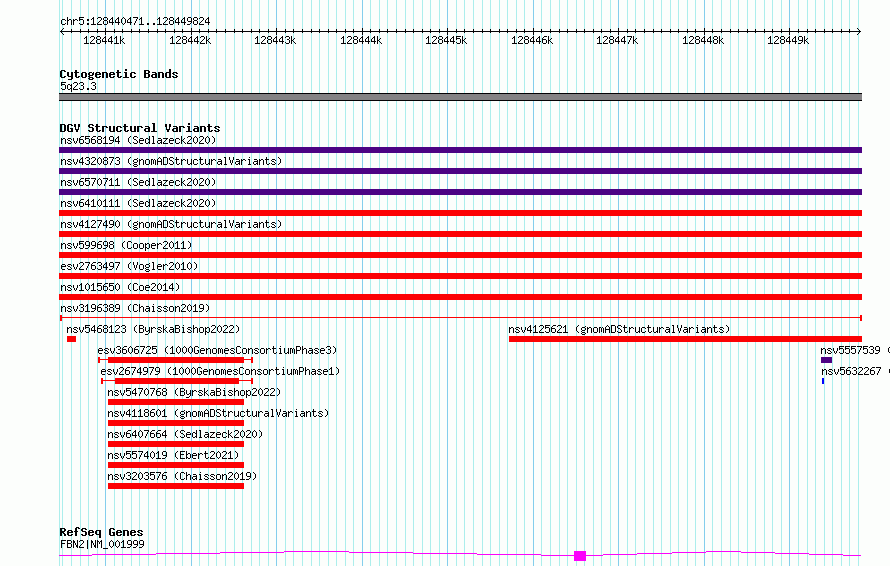This screenshot has height=566, width=890.
Task: Open nsv4125621 (gnomADStructuralVariants) label
Action: tap(619, 329)
